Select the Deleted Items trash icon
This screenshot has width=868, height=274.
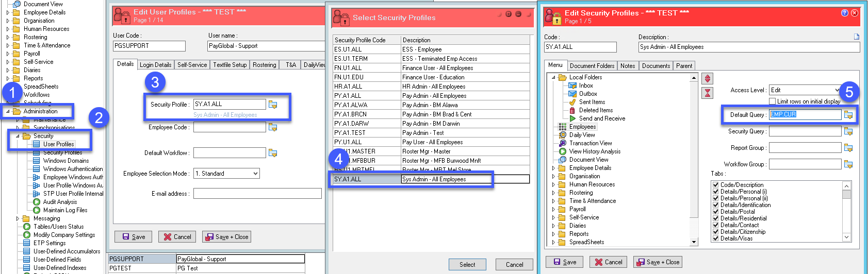point(572,110)
